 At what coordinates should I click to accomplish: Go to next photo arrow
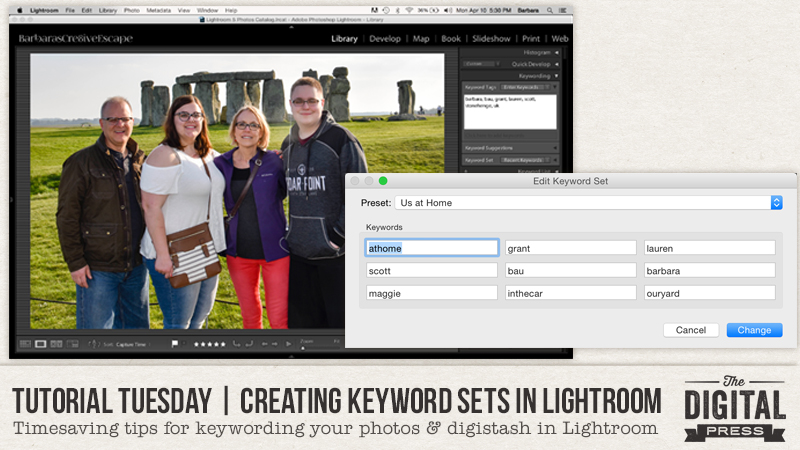tap(274, 344)
